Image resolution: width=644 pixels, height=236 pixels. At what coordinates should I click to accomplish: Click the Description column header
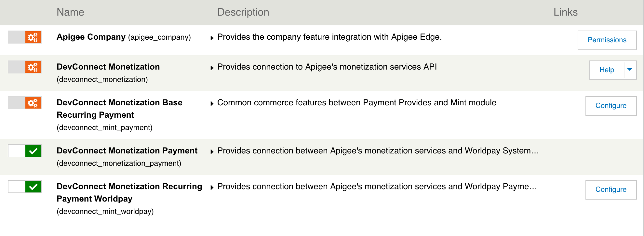pyautogui.click(x=243, y=12)
